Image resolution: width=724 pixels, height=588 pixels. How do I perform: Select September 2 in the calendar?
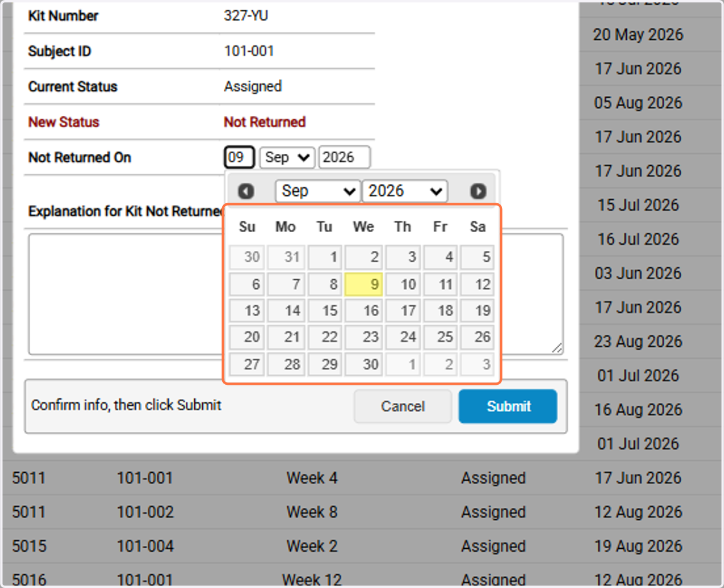364,258
